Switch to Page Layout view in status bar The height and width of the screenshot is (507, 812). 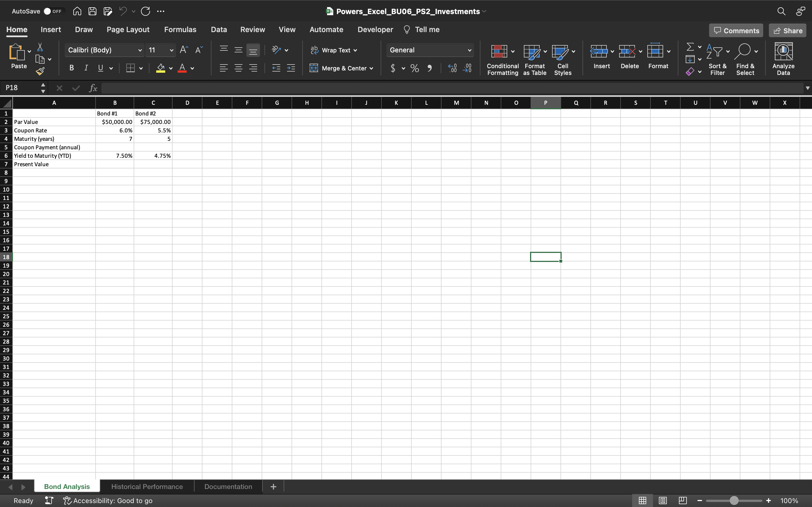point(662,500)
